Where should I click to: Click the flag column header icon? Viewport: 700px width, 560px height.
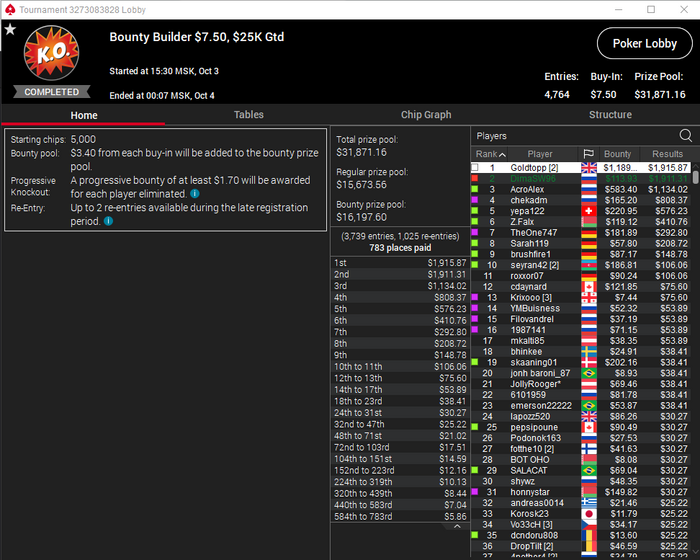(x=588, y=154)
